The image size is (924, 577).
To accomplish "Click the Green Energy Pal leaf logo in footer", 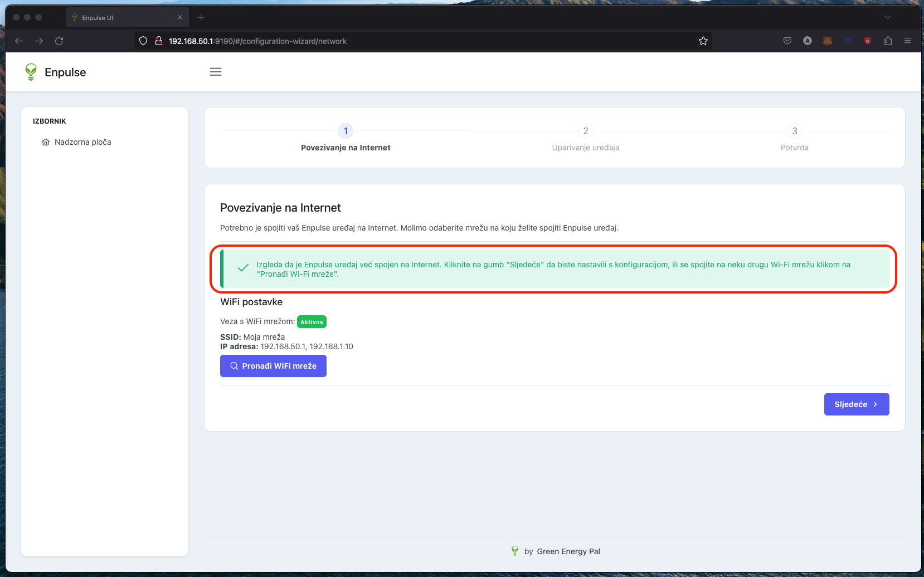I will tap(514, 551).
